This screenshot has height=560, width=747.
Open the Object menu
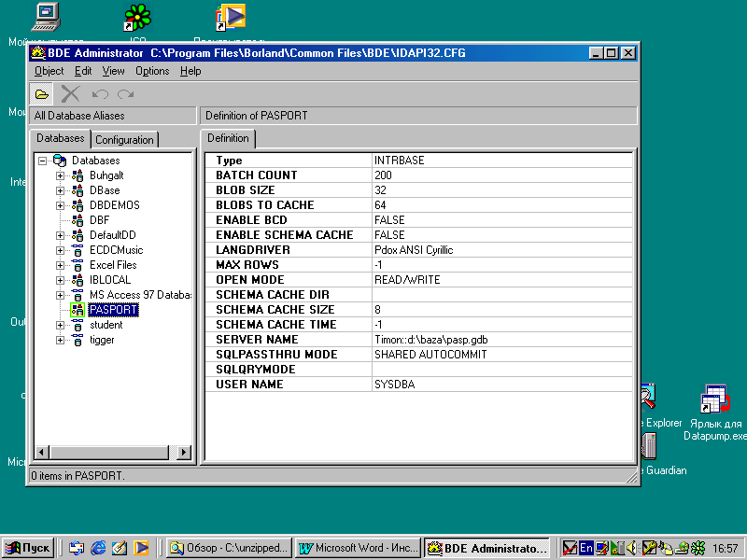coord(49,71)
